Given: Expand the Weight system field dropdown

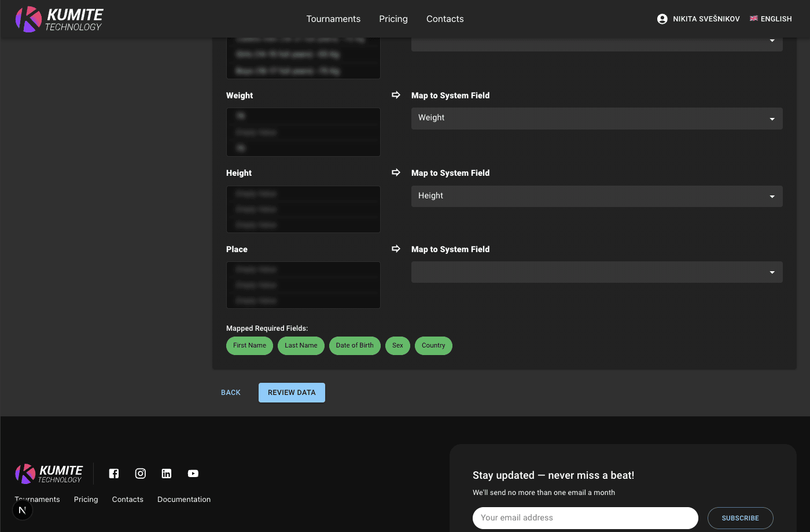Looking at the screenshot, I should pos(597,119).
